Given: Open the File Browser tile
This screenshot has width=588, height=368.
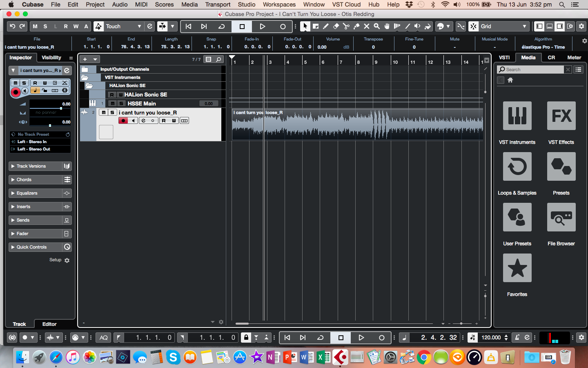Looking at the screenshot, I should (x=561, y=217).
